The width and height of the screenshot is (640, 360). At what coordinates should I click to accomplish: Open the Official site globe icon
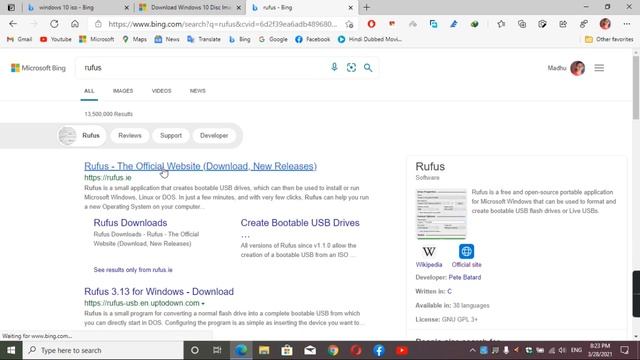point(466,251)
